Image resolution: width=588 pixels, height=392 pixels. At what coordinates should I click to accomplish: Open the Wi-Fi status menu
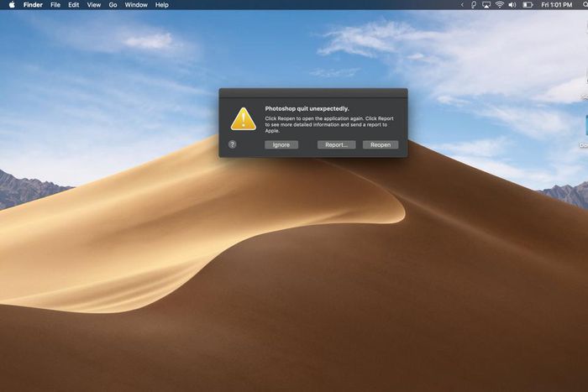pyautogui.click(x=499, y=5)
